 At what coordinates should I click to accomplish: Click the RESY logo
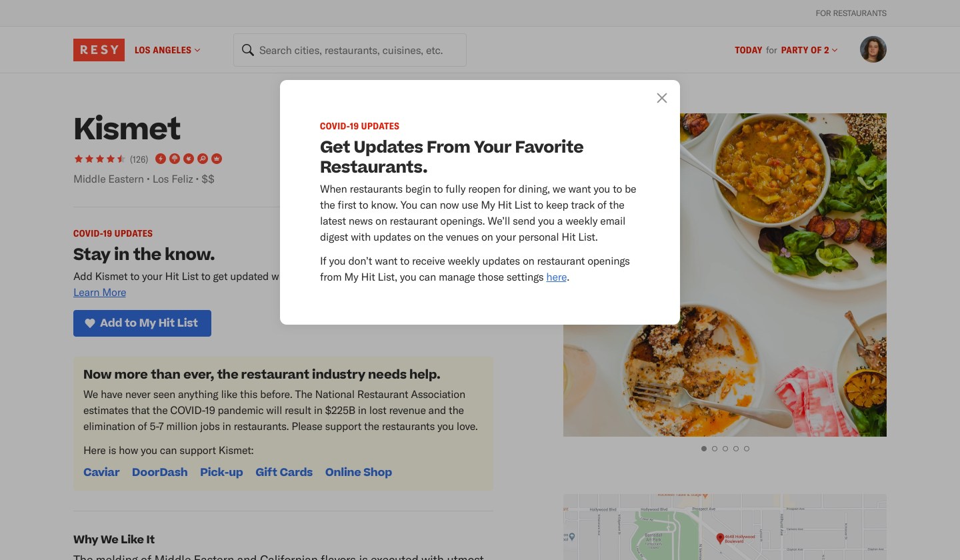point(99,50)
